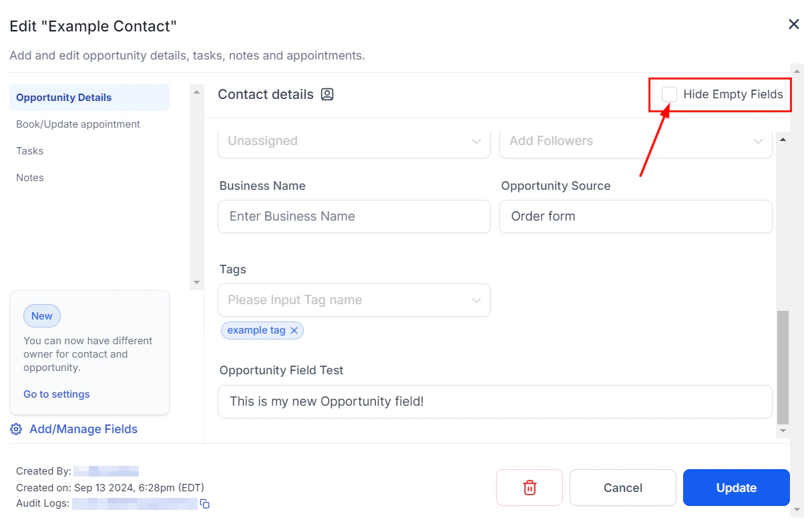Switch to the Tasks section
This screenshot has height=522, width=812.
tap(29, 150)
